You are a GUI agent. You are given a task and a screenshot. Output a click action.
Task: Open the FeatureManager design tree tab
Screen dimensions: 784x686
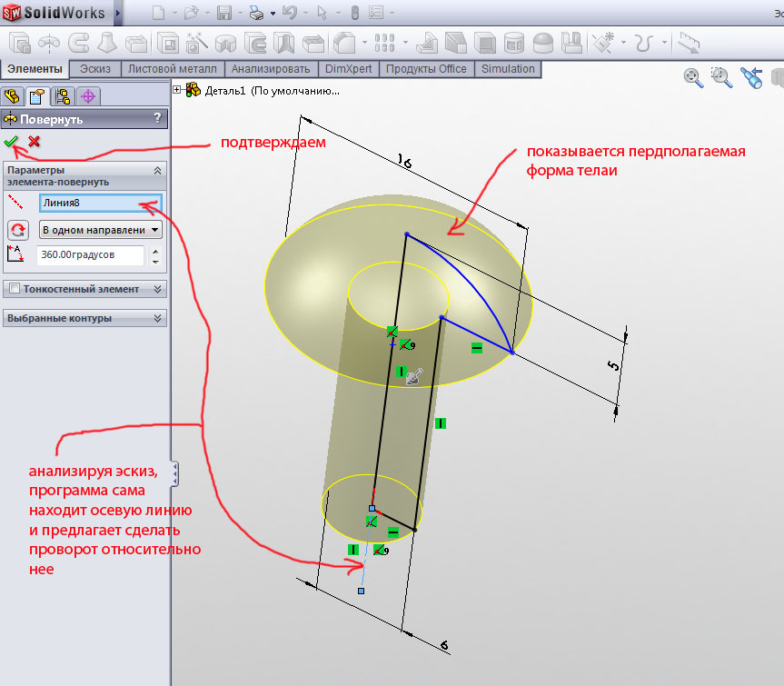13,96
